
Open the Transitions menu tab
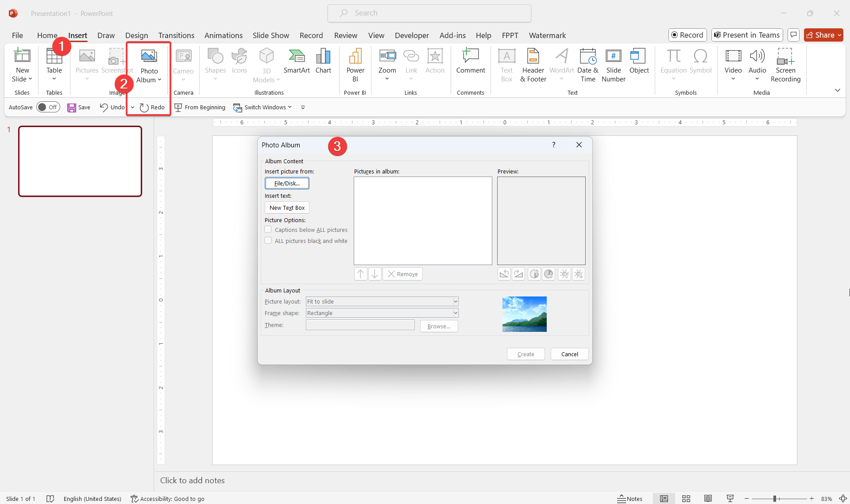pyautogui.click(x=176, y=35)
